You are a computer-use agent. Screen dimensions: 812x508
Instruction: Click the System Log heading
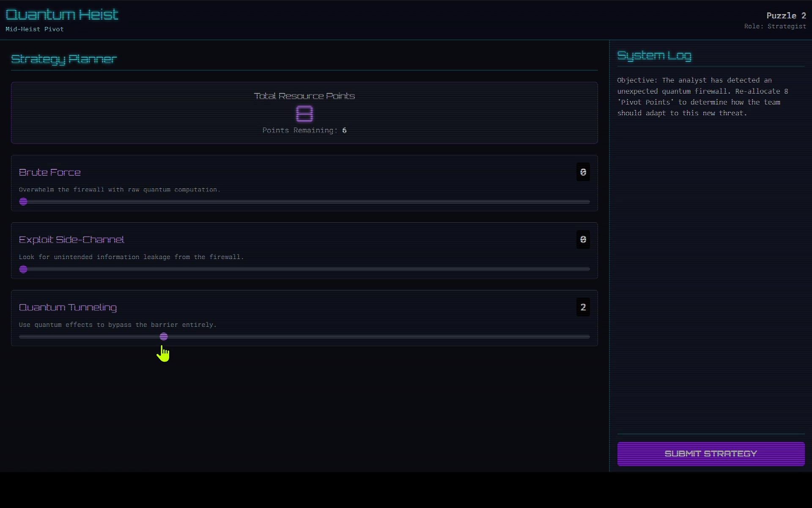tap(654, 55)
